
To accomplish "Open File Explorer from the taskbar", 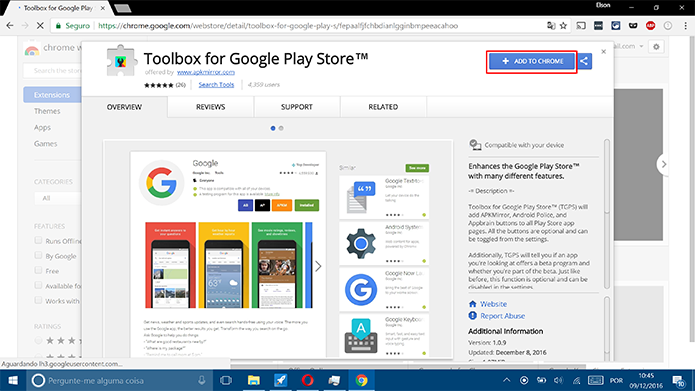I will tap(254, 380).
